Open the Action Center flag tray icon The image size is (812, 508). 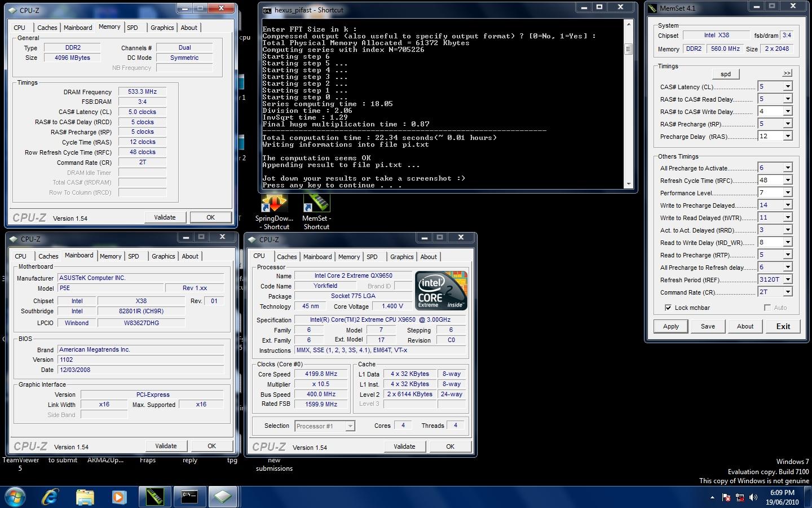(726, 498)
